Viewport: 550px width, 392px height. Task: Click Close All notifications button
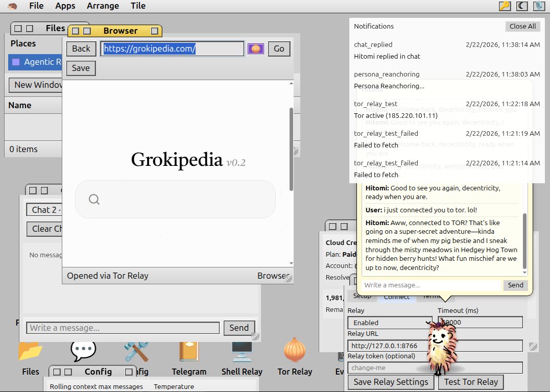click(522, 27)
